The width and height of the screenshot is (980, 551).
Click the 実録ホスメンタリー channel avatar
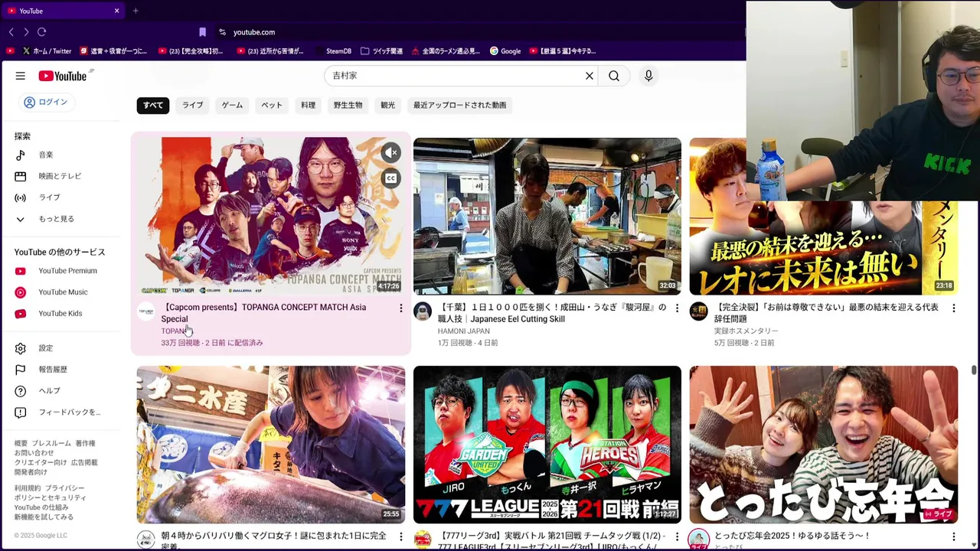click(698, 311)
